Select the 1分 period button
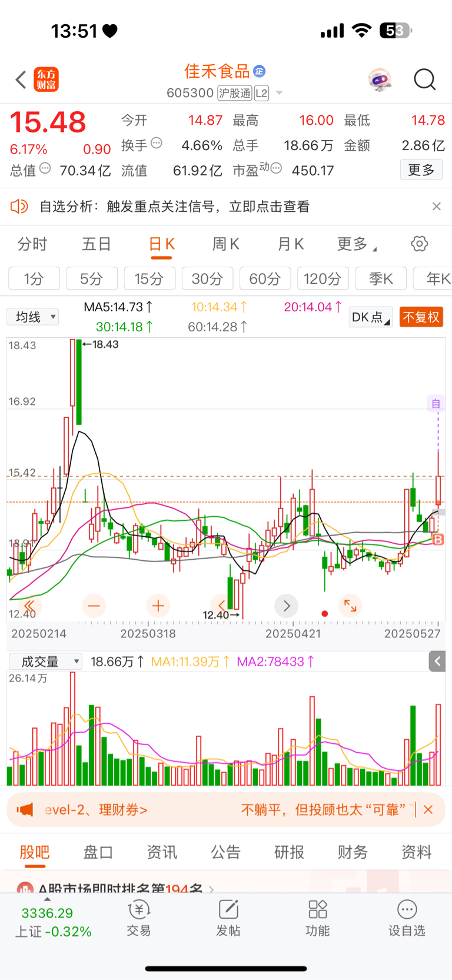Screen dimensions: 452x980 [34, 278]
